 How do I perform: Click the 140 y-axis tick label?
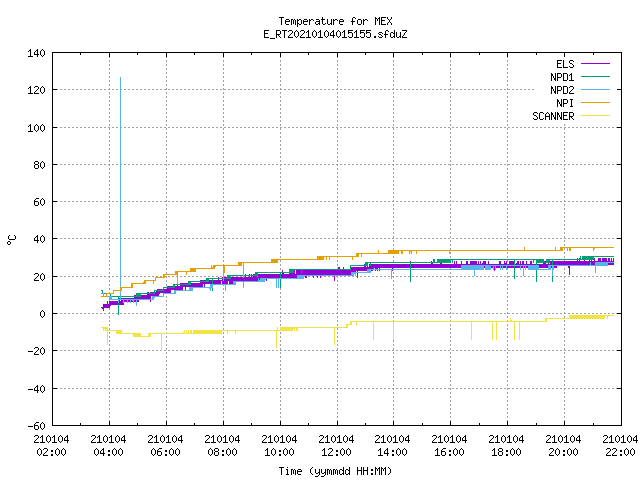(x=36, y=53)
